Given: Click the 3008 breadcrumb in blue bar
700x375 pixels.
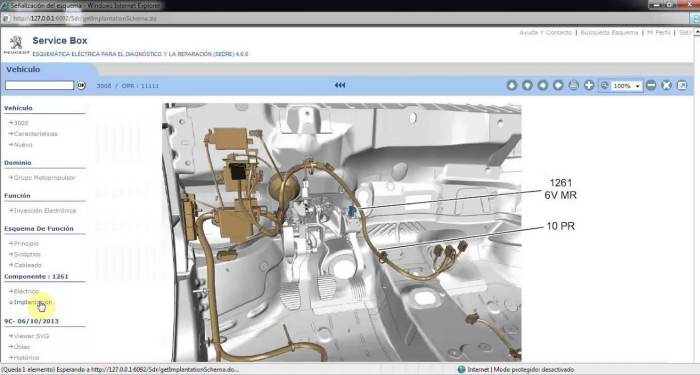Looking at the screenshot, I should pyautogui.click(x=104, y=86).
